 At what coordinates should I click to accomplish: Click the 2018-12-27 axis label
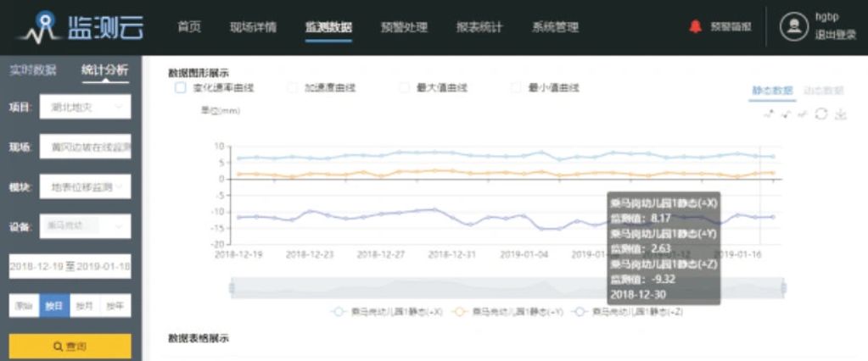(382, 255)
